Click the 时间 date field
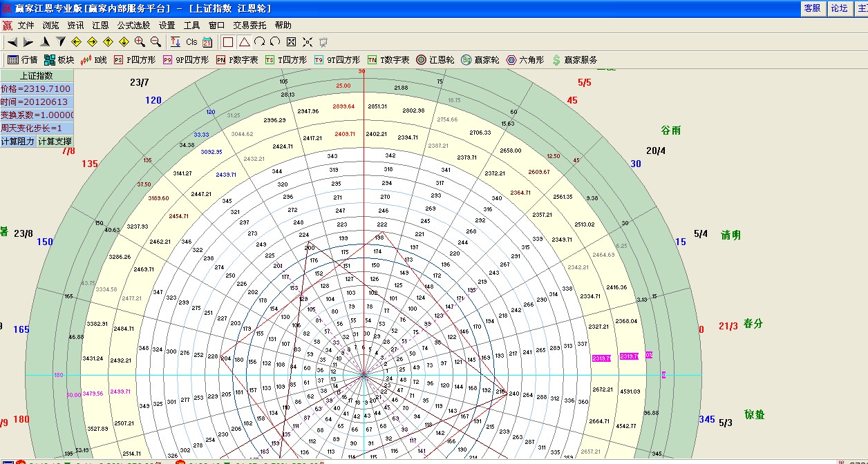 pos(36,102)
